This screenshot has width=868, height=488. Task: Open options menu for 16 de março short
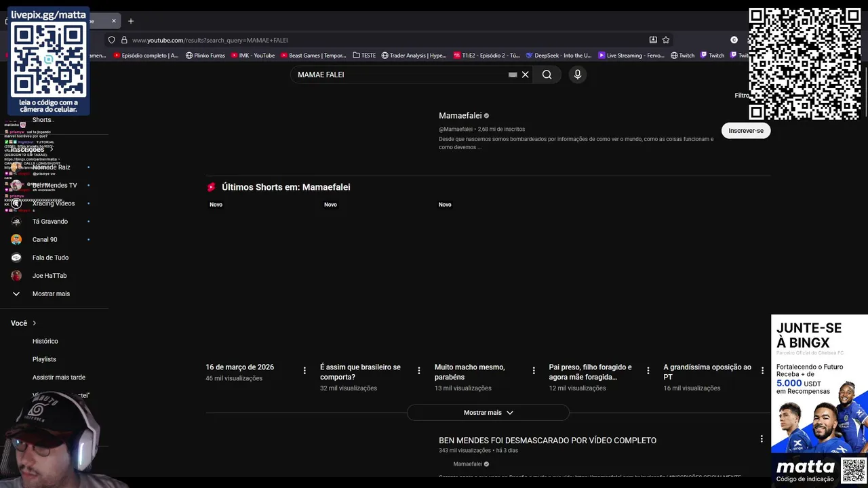304,371
